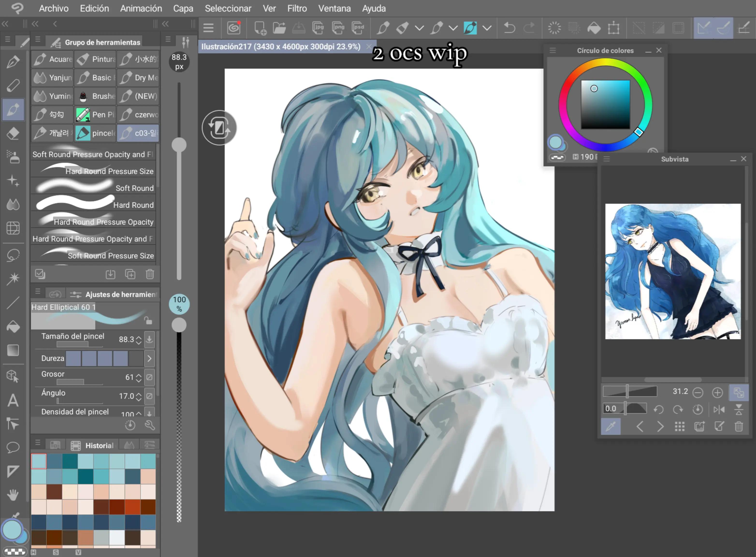
Task: Open the Animación menu
Action: 141,8
